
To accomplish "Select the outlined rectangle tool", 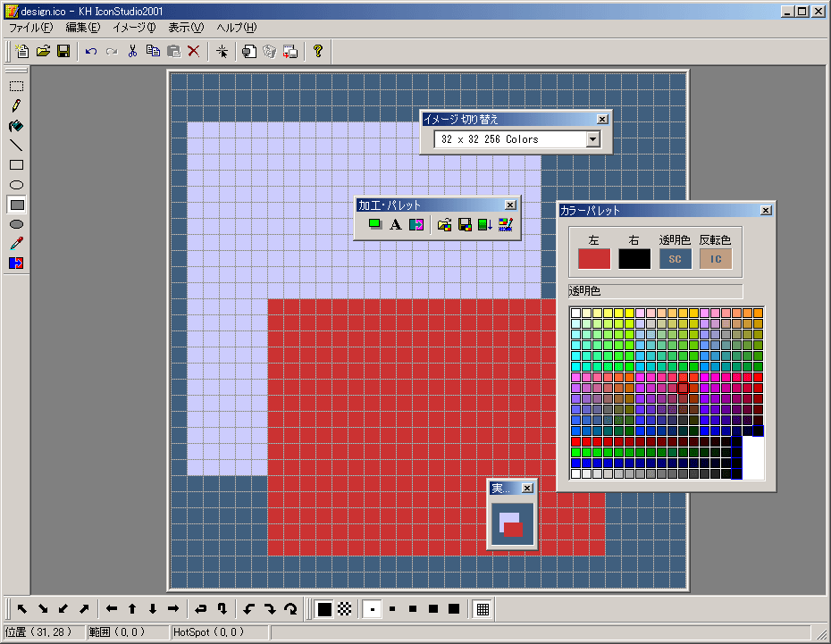I will tap(16, 165).
